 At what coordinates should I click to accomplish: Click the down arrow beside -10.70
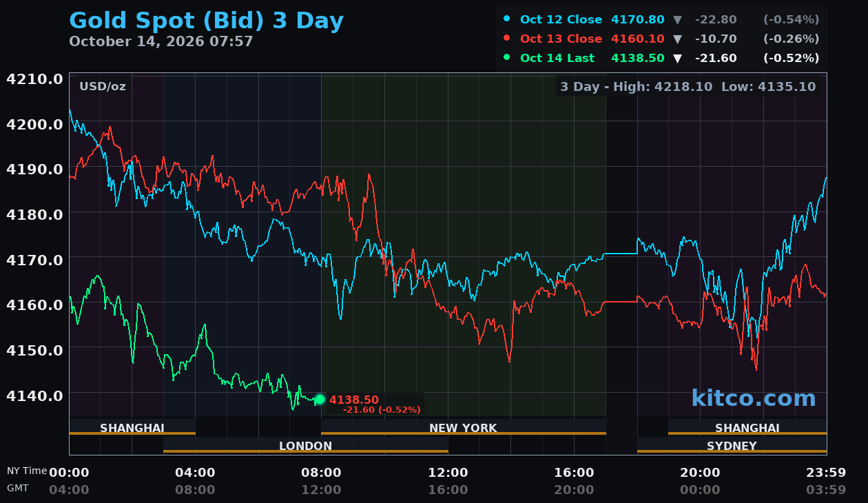tap(677, 39)
